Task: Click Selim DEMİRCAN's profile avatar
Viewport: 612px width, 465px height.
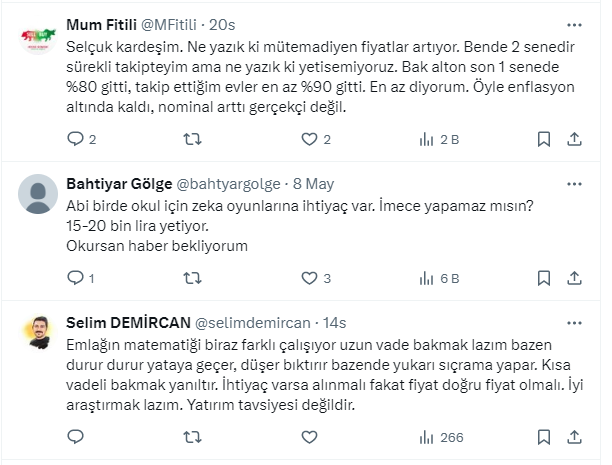Action: point(38,331)
